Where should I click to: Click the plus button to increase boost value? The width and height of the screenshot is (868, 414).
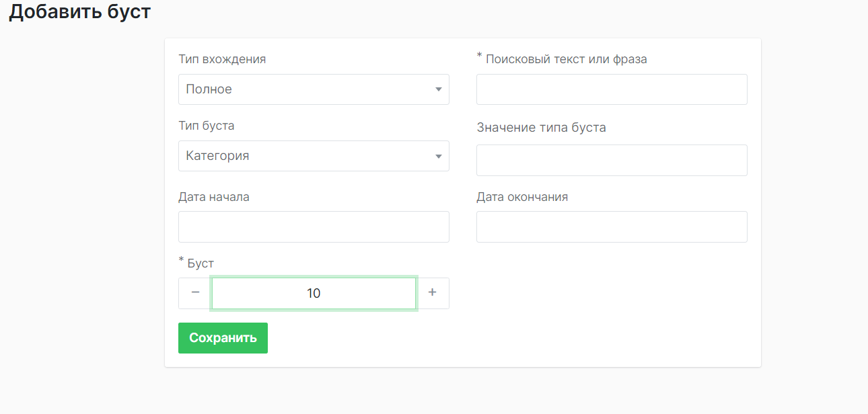(x=433, y=293)
